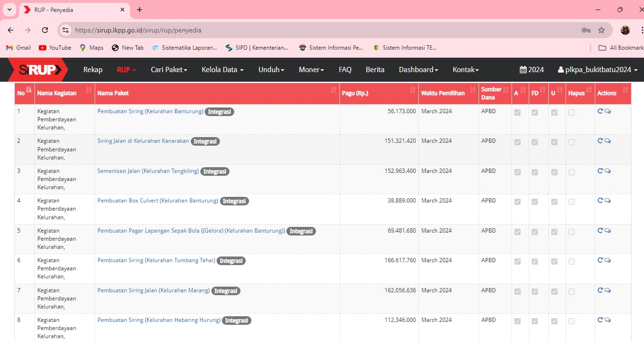The image size is (644, 342).
Task: Open the Pembuatan Pagar Lapangan Sepak Bola package
Action: coord(191,231)
